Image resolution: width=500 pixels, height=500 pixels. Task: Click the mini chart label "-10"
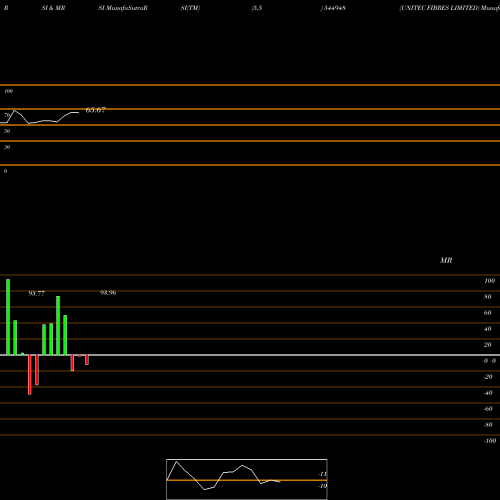[x=322, y=486]
